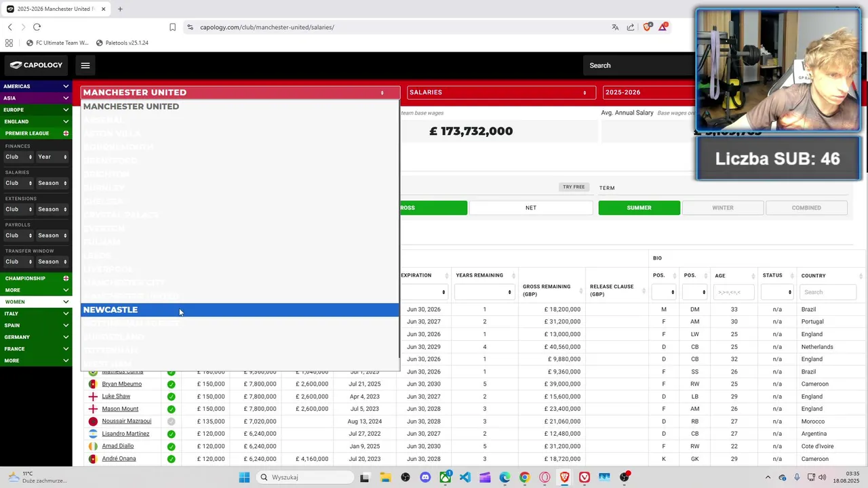
Task: Open the 2025-2026 season dropdown
Action: pos(649,92)
